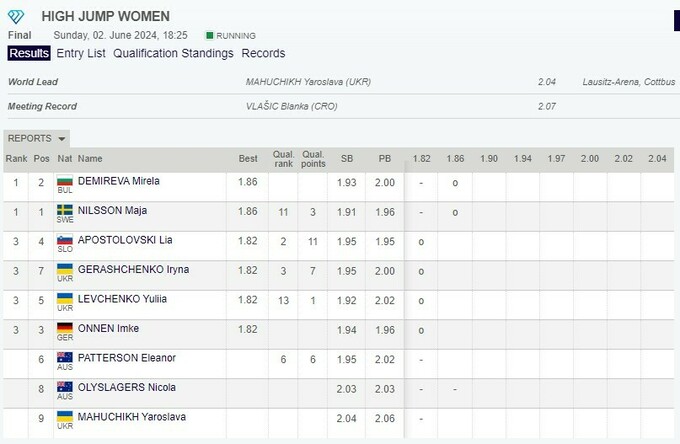Click the Bulgarian flag beside Demireva Mirela
Image resolution: width=680 pixels, height=444 pixels.
(x=64, y=181)
